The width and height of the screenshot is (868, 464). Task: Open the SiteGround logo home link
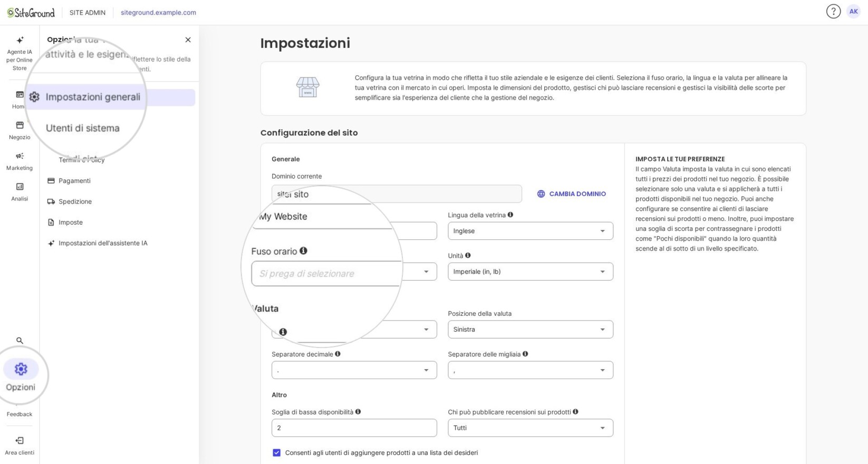point(31,12)
